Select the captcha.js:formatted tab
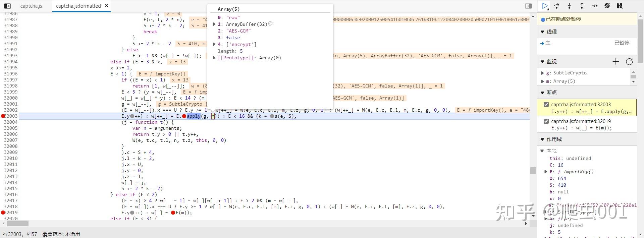 (78, 6)
